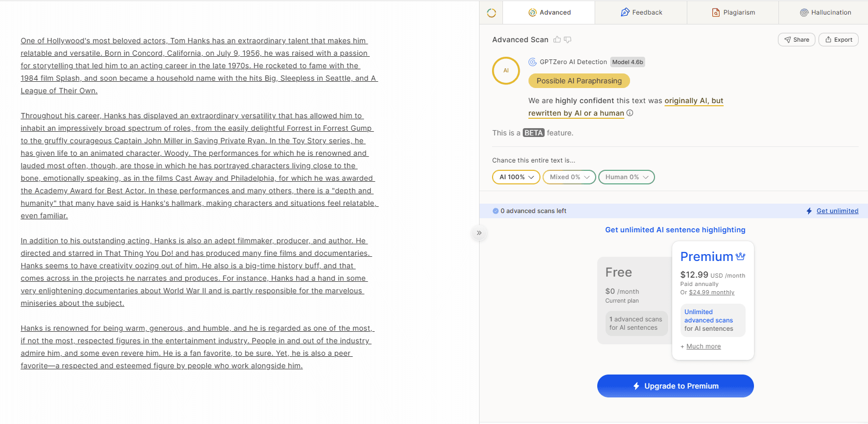
Task: Click the GPTZero circular logo icon
Action: [491, 13]
